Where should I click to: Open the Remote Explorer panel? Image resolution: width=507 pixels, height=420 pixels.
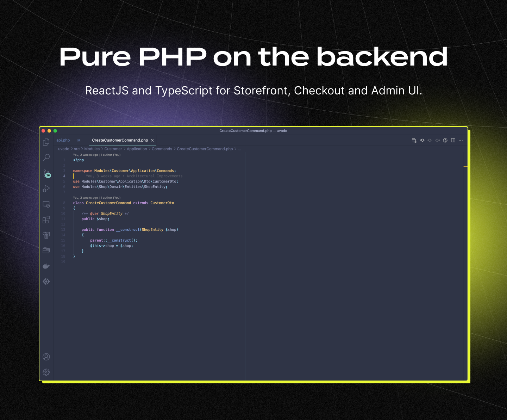click(x=46, y=204)
